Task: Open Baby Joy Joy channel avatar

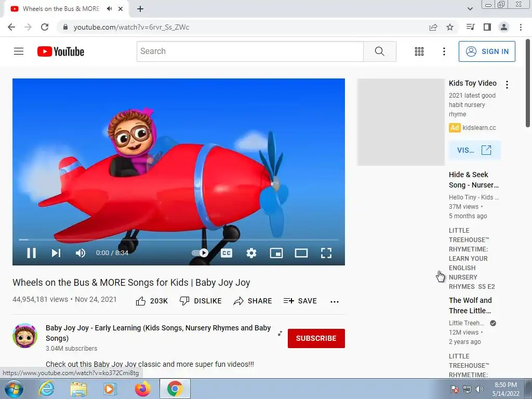Action: [25, 336]
